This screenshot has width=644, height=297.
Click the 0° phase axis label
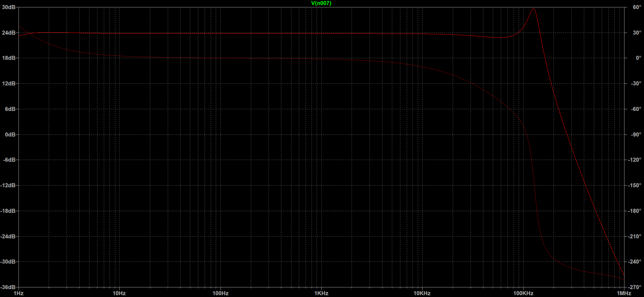[638, 58]
